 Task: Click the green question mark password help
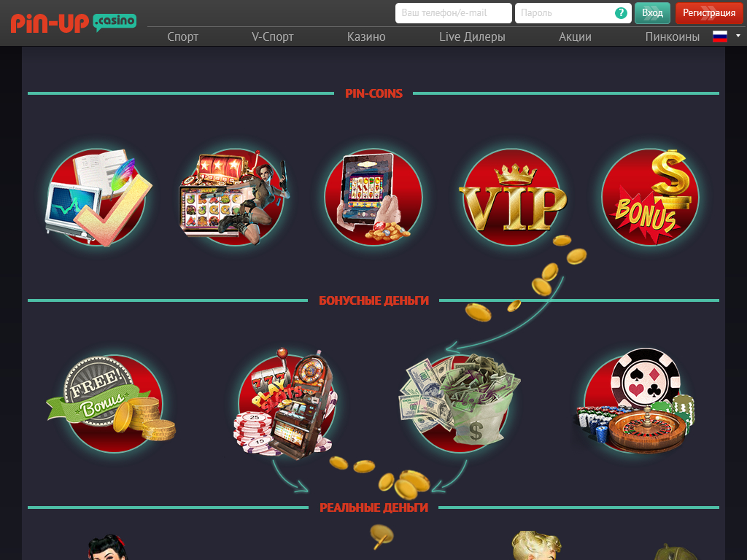(621, 13)
